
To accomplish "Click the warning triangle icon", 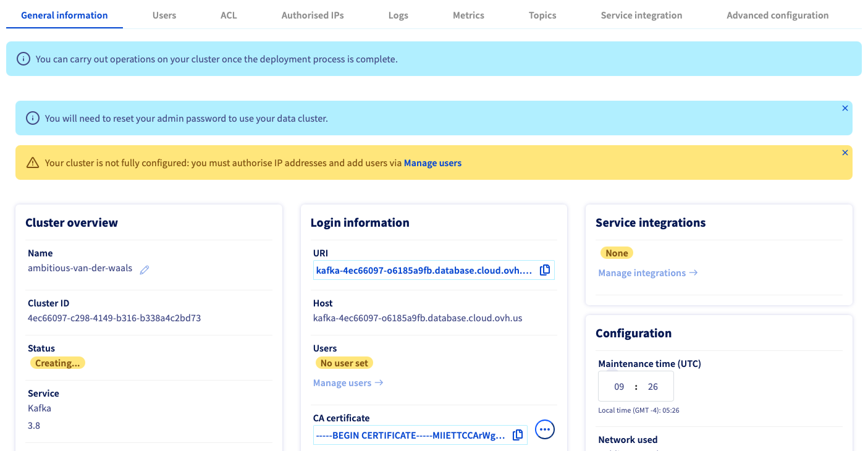I will tap(33, 163).
